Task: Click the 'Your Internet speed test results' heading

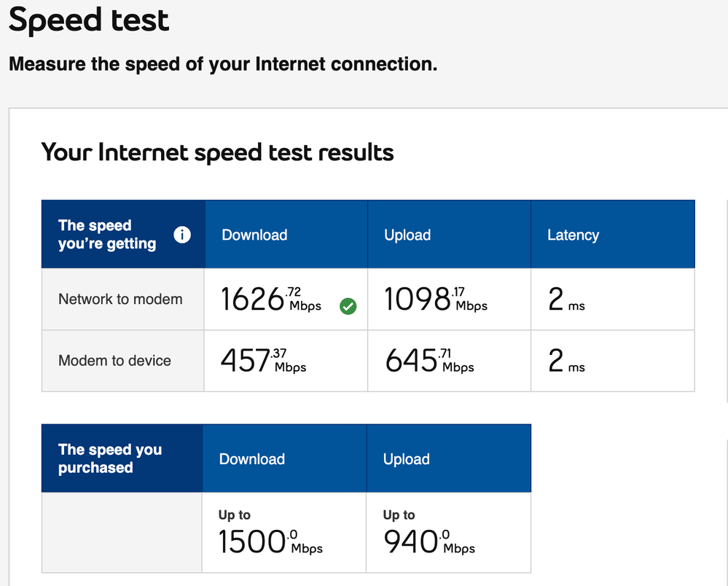Action: (x=217, y=152)
